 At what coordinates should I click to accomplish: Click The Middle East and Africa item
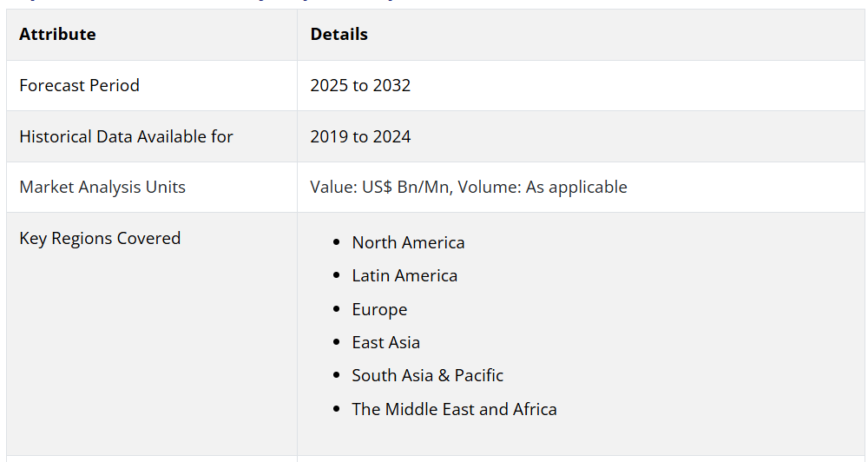[454, 409]
